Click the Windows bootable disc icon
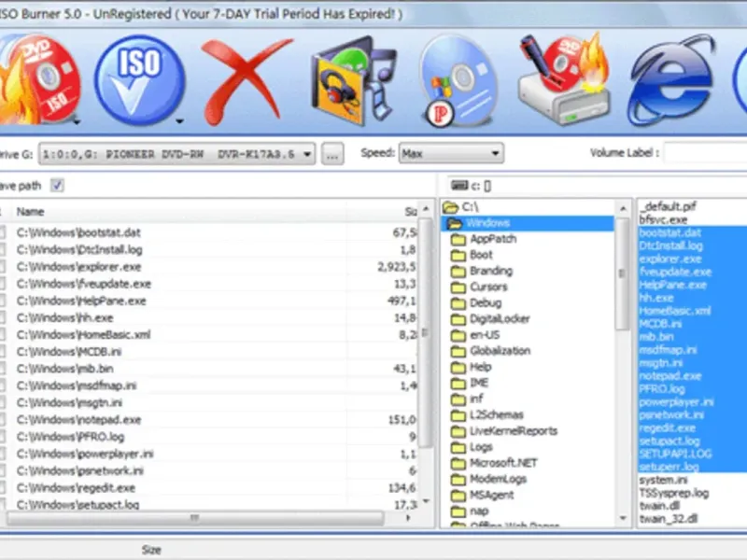The height and width of the screenshot is (560, 747). (x=458, y=81)
